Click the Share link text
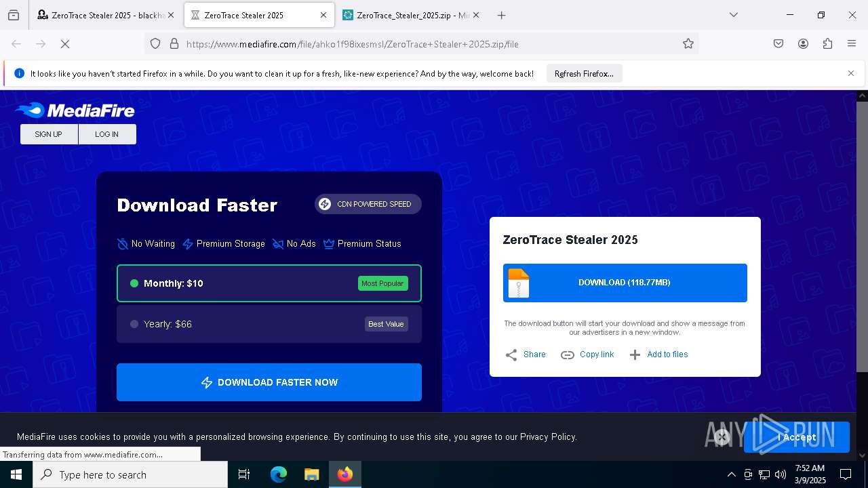The image size is (868, 488). click(x=534, y=354)
